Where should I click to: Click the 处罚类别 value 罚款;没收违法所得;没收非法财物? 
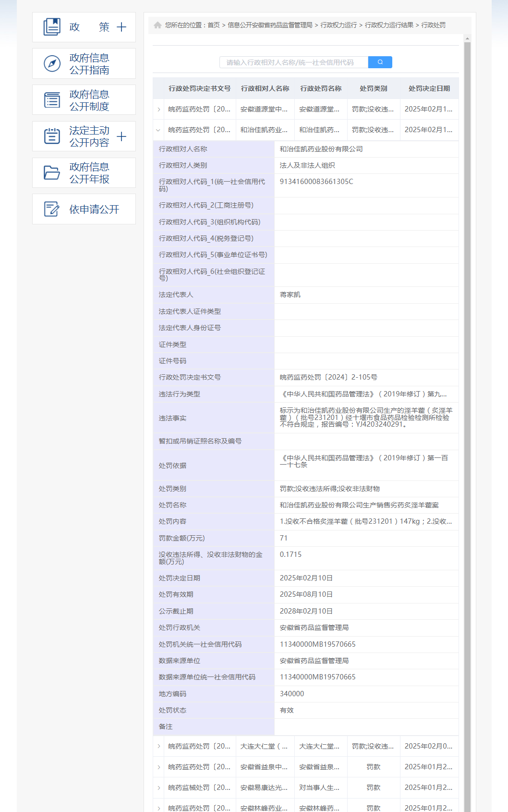[x=330, y=489]
